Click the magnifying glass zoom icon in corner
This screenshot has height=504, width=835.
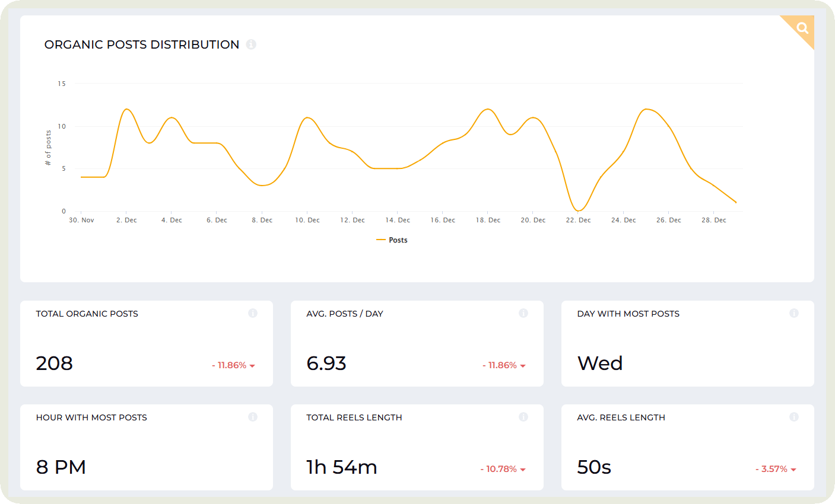[x=802, y=27]
